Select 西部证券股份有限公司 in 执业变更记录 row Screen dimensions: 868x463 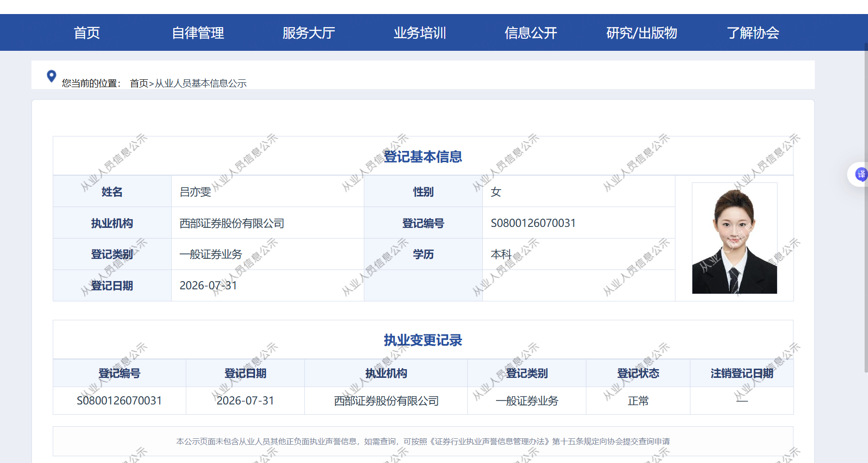[386, 401]
